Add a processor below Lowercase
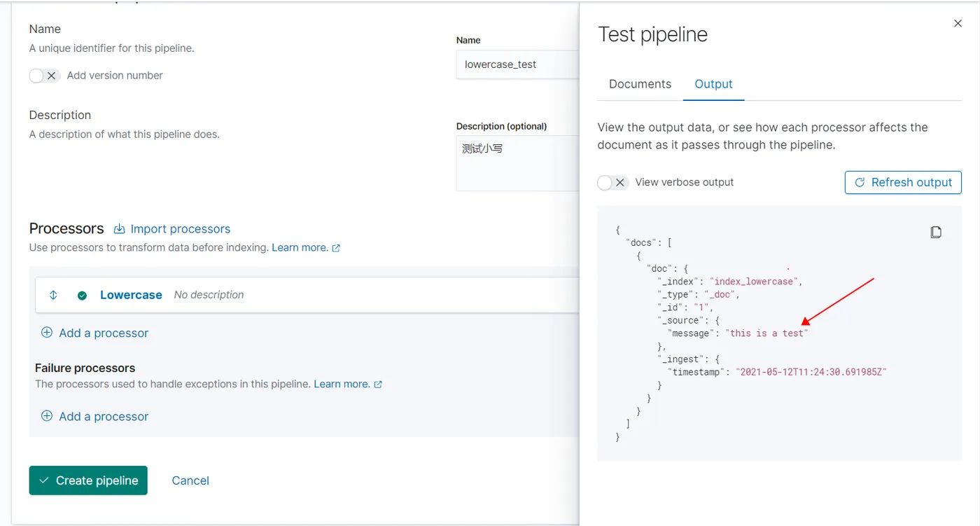980x526 pixels. [95, 333]
